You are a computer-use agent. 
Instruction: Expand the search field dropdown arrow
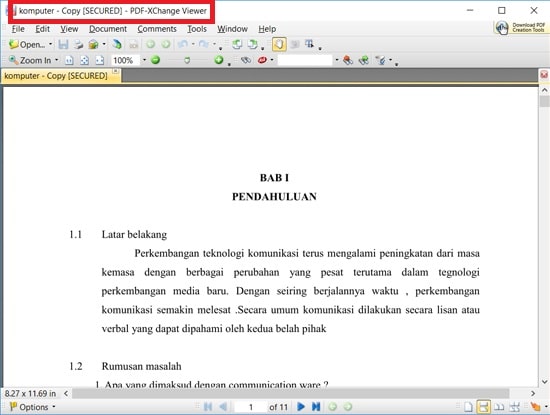(336, 60)
